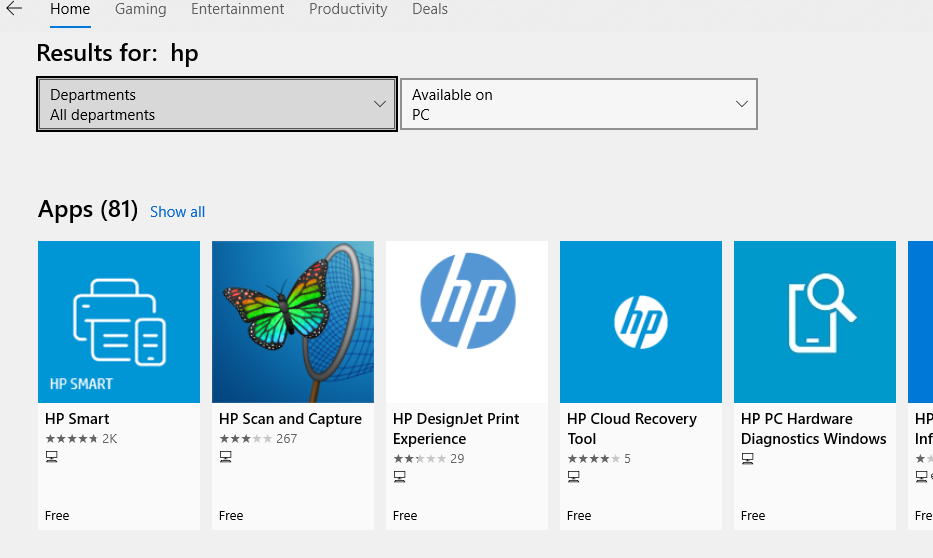This screenshot has height=558, width=933.
Task: Open HP Cloud Recovery Tool tile image
Action: tap(641, 322)
